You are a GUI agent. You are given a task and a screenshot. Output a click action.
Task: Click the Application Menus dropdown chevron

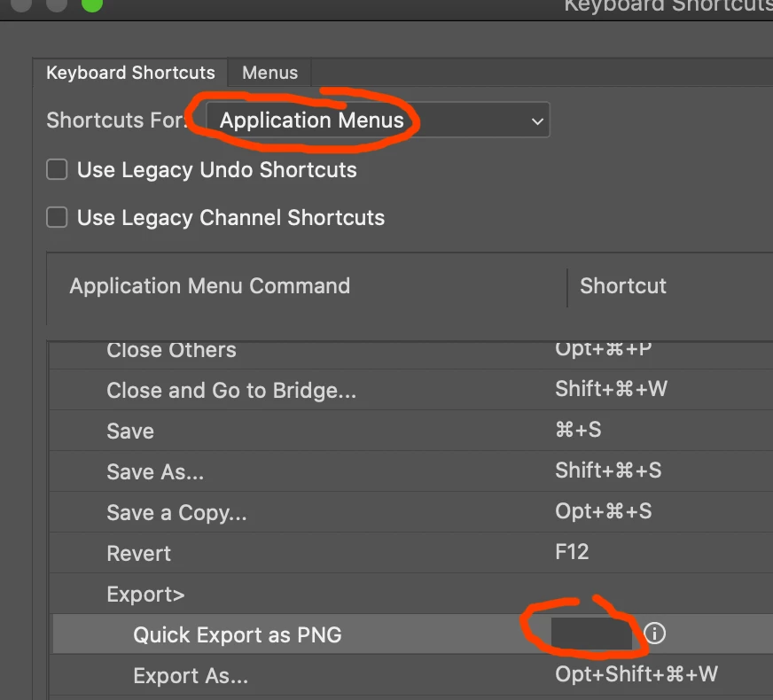coord(537,121)
